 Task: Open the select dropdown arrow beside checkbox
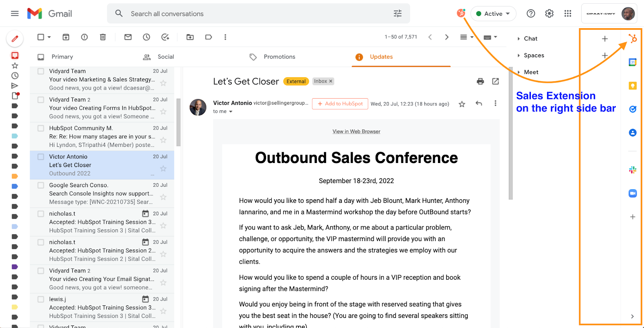[x=49, y=37]
